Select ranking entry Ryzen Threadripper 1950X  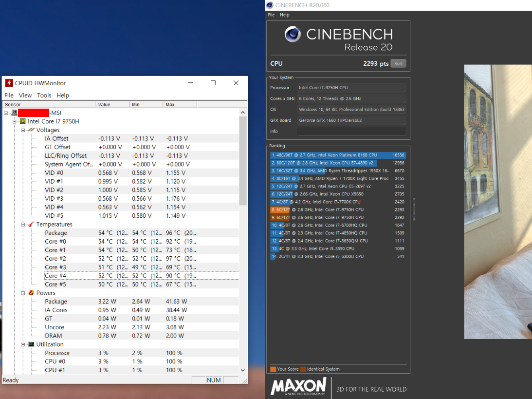coord(338,171)
